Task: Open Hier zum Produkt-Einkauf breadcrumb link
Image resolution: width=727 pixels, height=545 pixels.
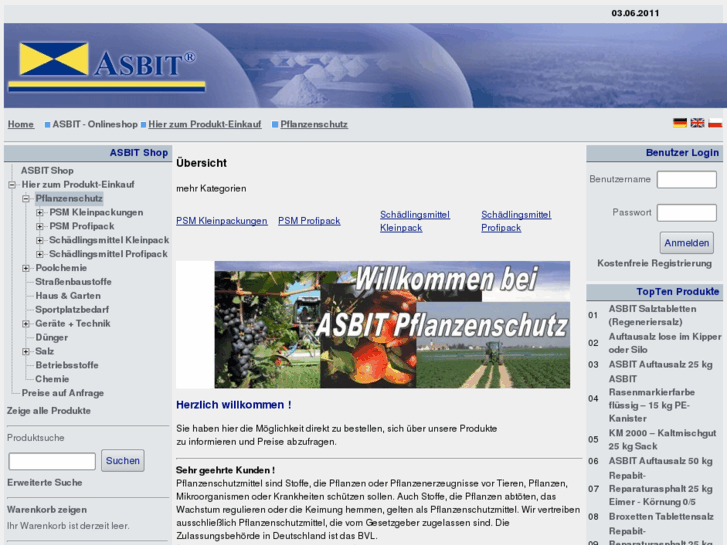Action: click(x=204, y=124)
